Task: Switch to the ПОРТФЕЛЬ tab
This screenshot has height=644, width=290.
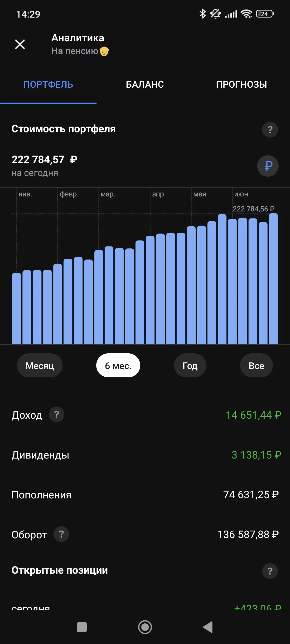Action: 48,85
